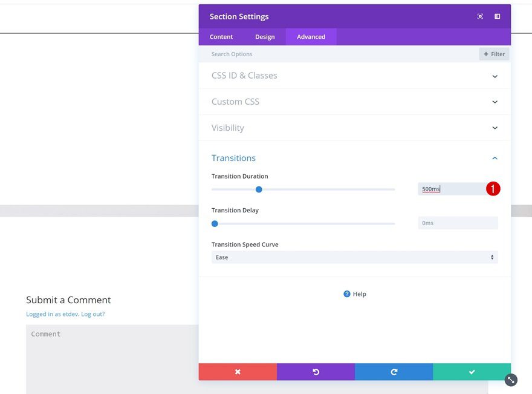532x394 pixels.
Task: Click the round resize handle icon
Action: tap(511, 379)
